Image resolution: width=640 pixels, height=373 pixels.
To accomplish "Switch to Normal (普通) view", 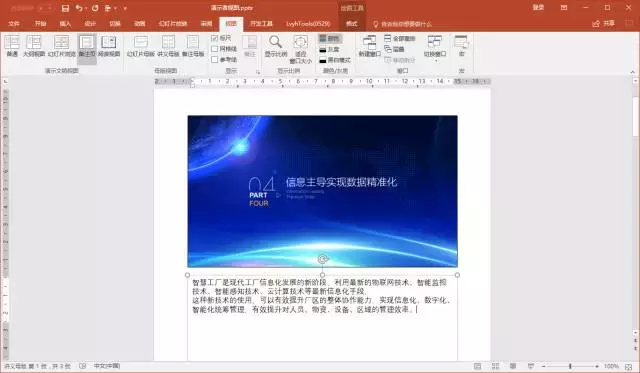I will coord(12,45).
